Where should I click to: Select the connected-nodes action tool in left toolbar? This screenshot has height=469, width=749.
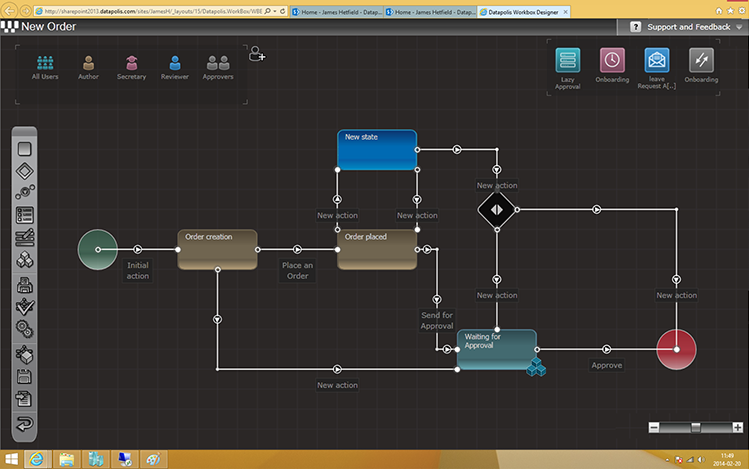[x=24, y=192]
